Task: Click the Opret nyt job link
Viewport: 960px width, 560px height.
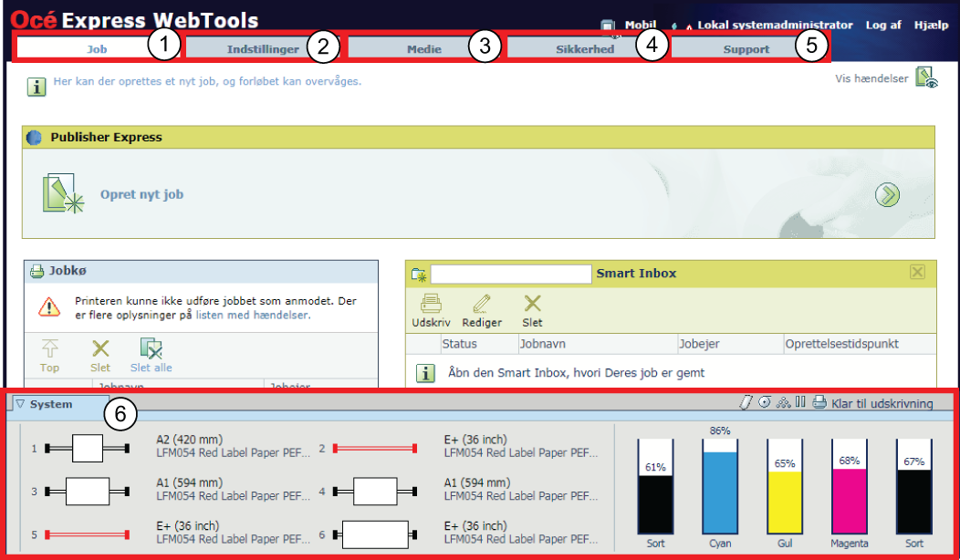Action: 142,194
